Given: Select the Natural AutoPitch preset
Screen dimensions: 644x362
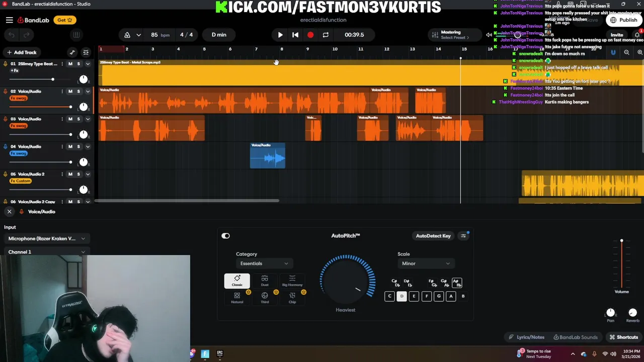Looking at the screenshot, I should coord(237,298).
